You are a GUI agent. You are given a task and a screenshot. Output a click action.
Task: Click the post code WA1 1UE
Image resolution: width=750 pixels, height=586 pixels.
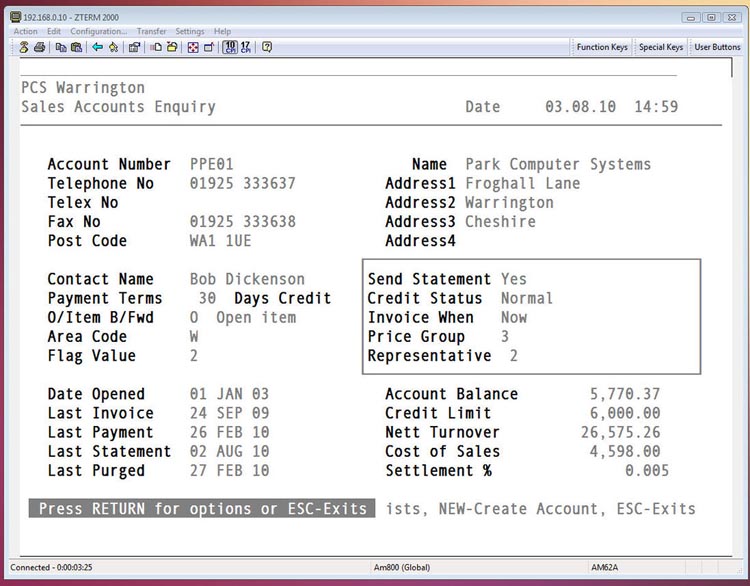pos(221,241)
